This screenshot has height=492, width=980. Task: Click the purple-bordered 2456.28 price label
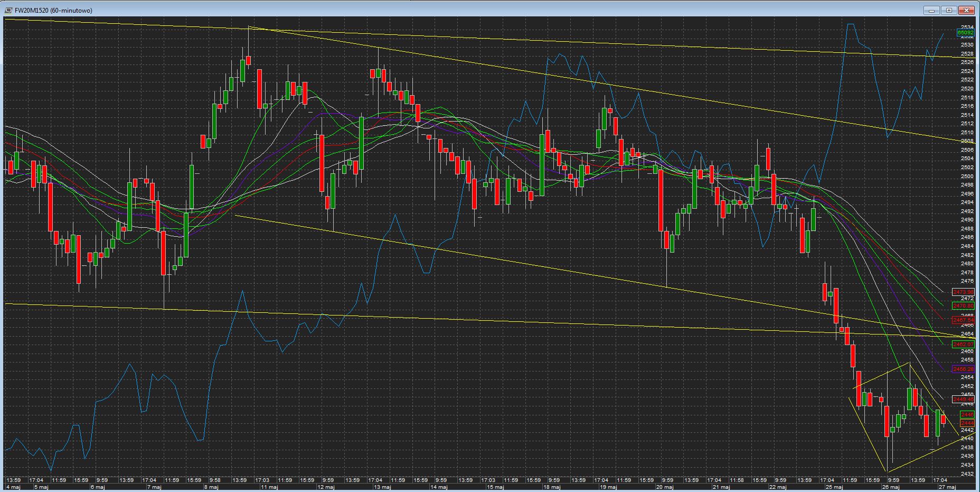[x=964, y=369]
